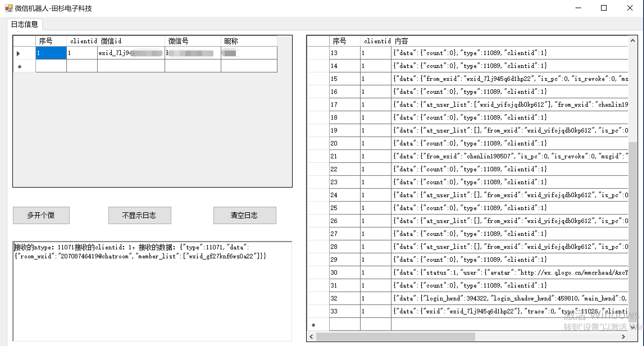Click row 19 content cell
Screen dimensions: 644x346
click(509, 131)
